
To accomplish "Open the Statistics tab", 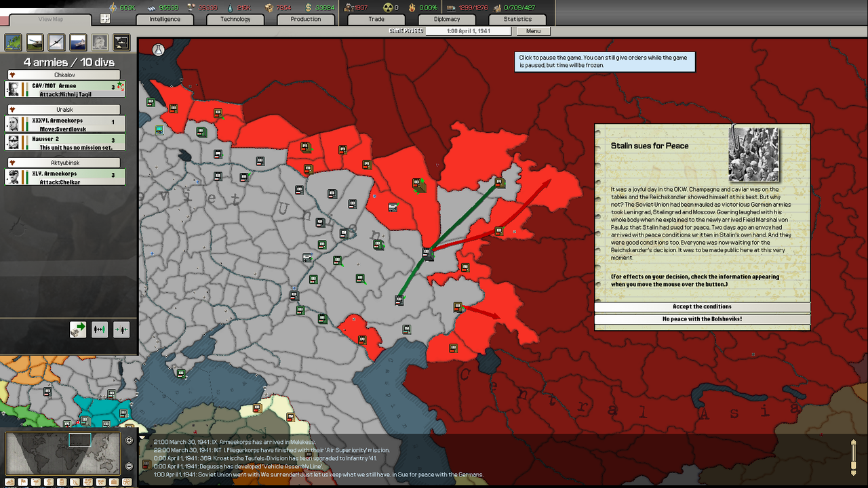I will (517, 19).
